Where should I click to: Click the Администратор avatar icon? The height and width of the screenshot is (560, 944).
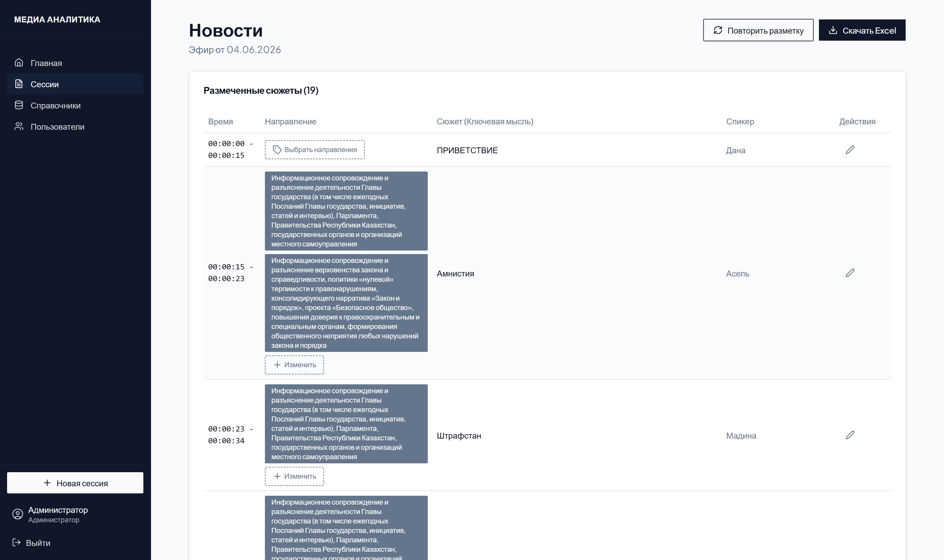pos(17,514)
